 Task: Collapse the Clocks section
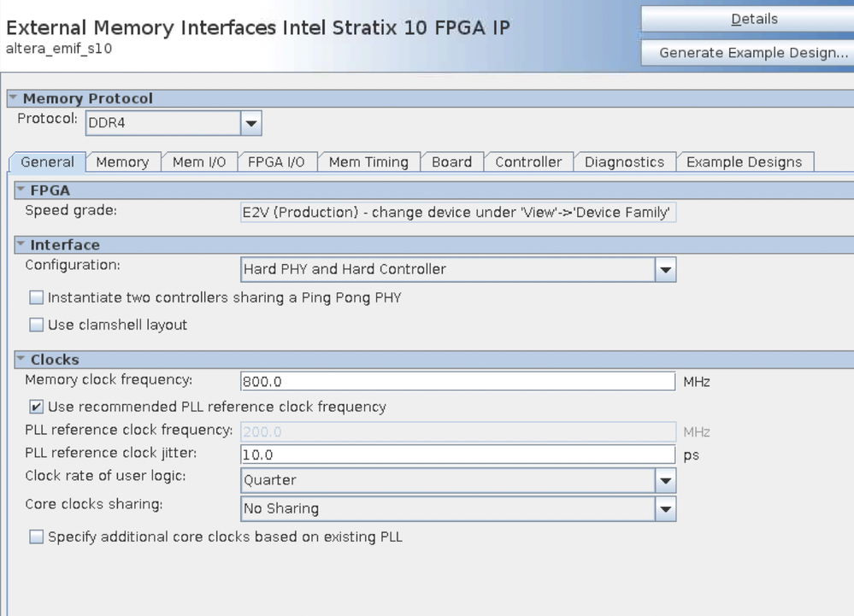(x=21, y=360)
